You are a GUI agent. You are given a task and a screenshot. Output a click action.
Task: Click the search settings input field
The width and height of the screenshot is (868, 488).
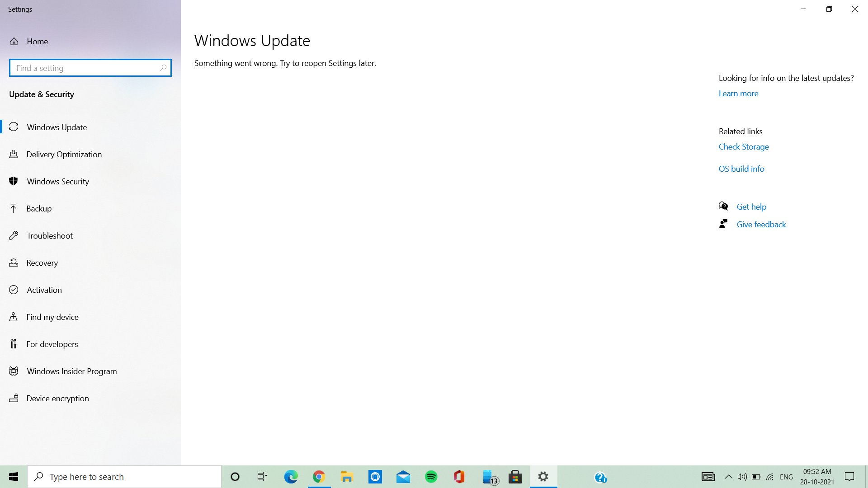coord(90,68)
